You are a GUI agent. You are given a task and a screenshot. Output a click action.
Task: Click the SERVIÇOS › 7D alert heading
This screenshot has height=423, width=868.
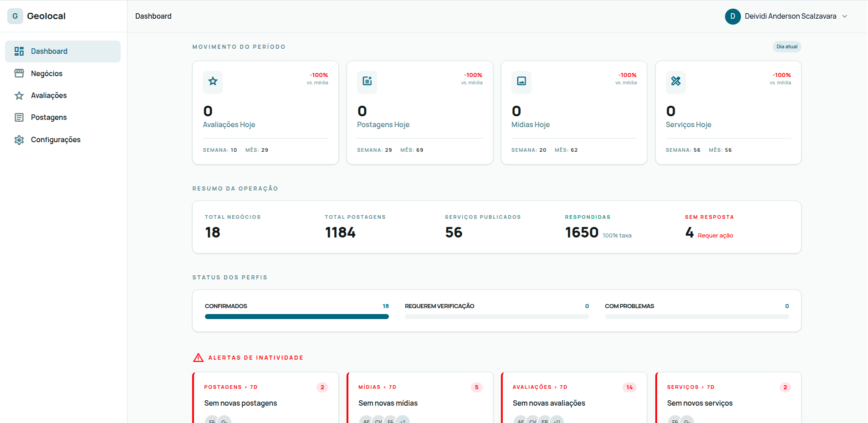tap(691, 387)
